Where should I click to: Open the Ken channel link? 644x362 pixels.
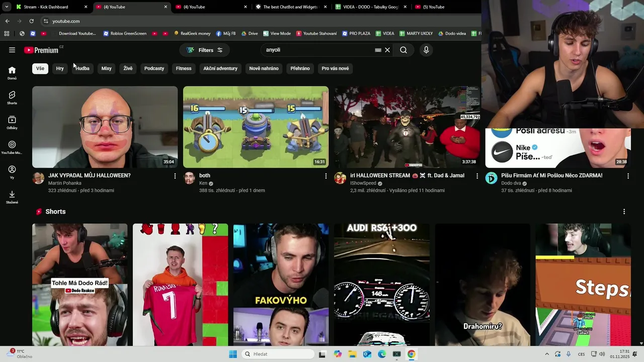coord(203,184)
